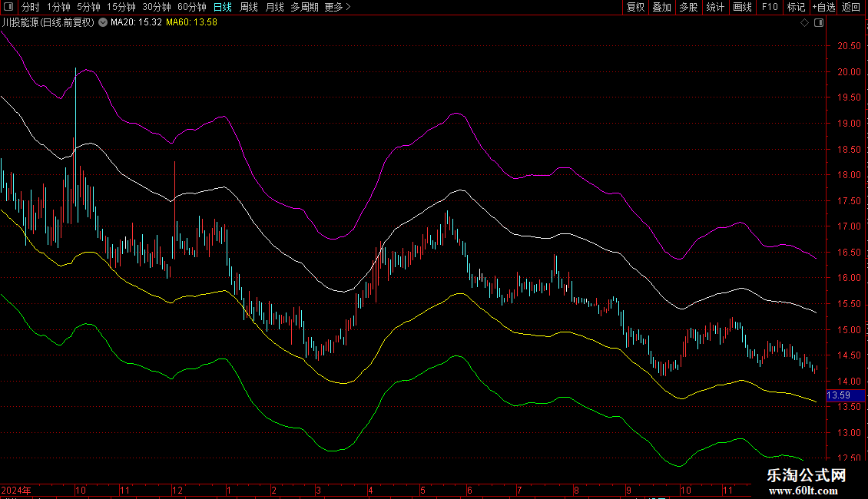
Task: Switch to 周线 weekly chart
Action: [x=249, y=7]
